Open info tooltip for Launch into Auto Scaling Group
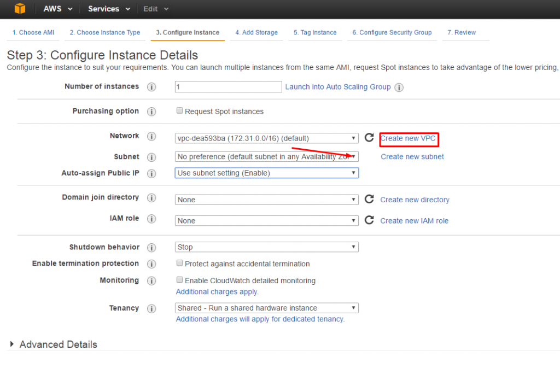This screenshot has height=392, width=560. (x=399, y=87)
